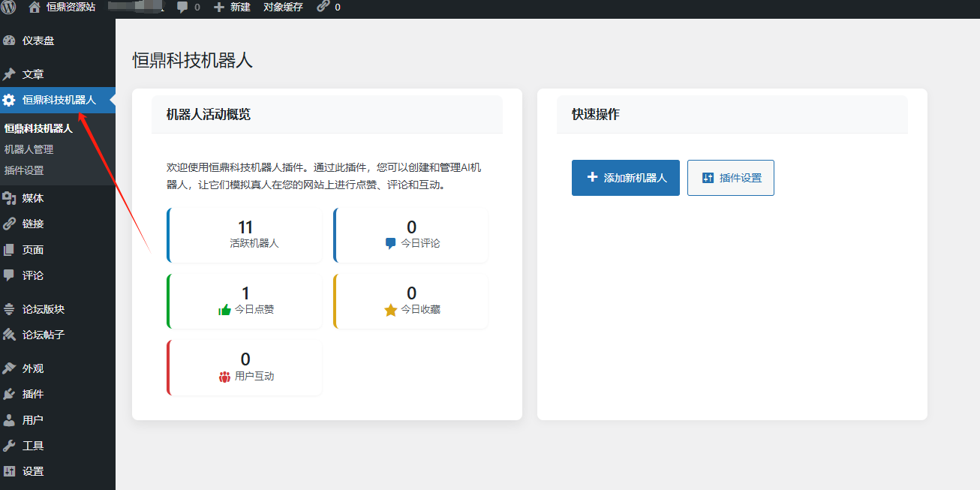The image size is (980, 490).
Task: Visit the 恒鼎资源站 site home link
Action: [62, 7]
